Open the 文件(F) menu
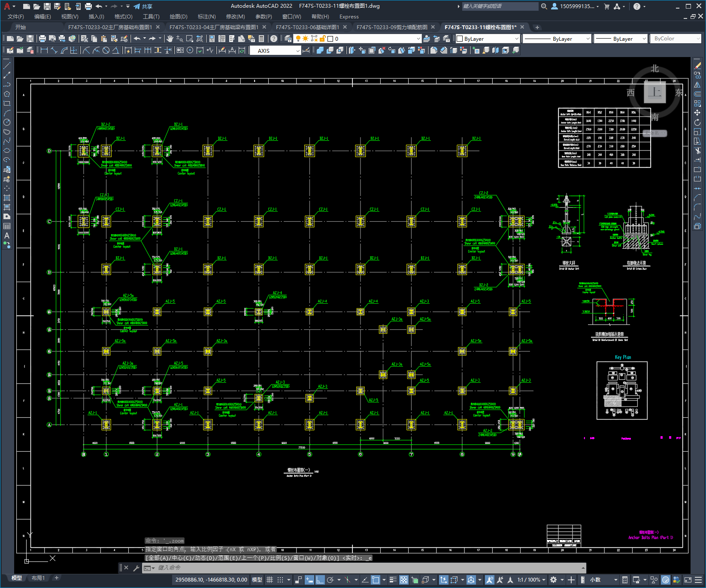 (x=16, y=17)
